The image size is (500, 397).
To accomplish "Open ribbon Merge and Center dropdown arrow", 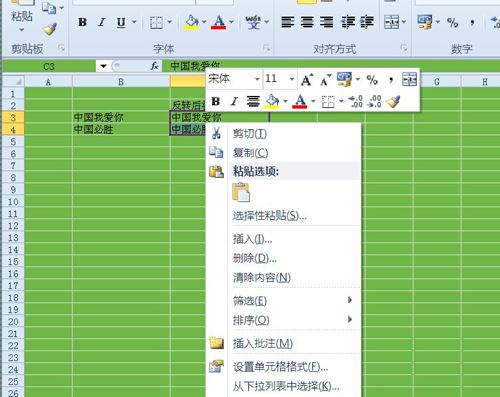I will 404,22.
